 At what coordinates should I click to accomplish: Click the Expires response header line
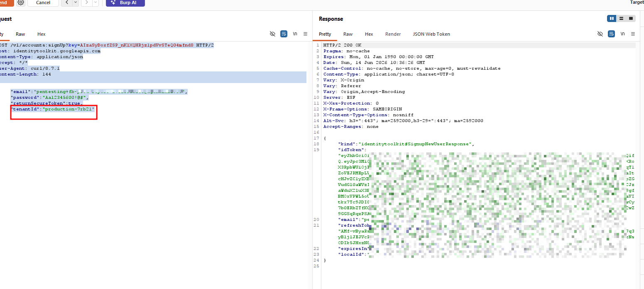tap(378, 56)
